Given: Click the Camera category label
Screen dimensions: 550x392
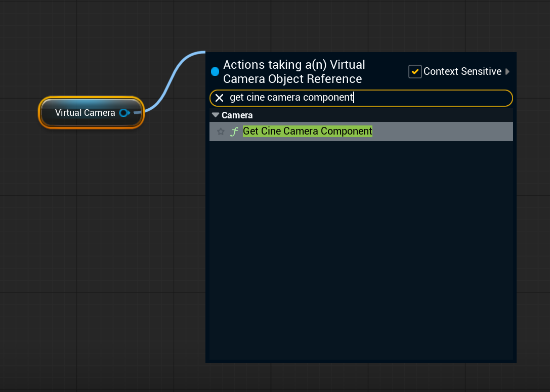Looking at the screenshot, I should point(237,115).
